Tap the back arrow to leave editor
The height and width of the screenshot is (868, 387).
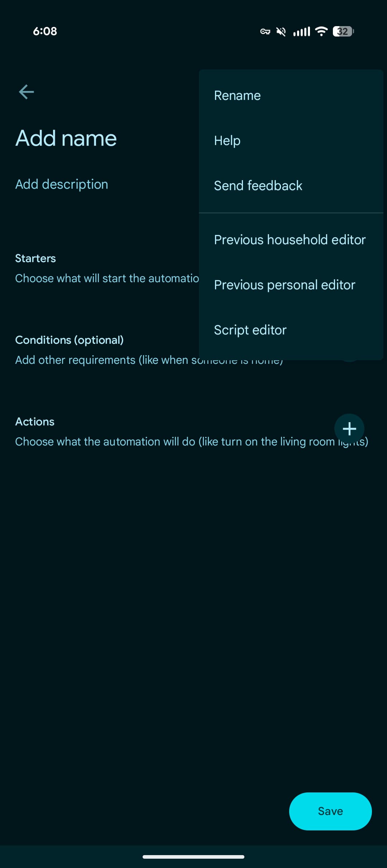tap(26, 92)
